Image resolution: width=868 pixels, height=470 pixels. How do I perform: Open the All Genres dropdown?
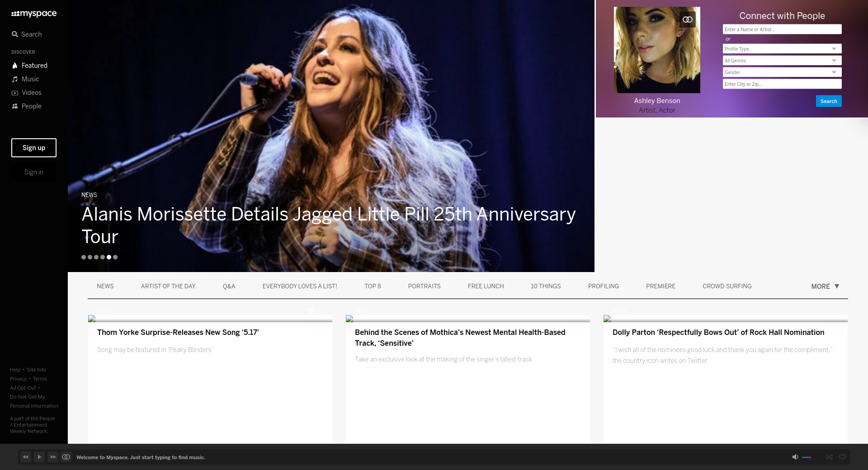point(782,61)
